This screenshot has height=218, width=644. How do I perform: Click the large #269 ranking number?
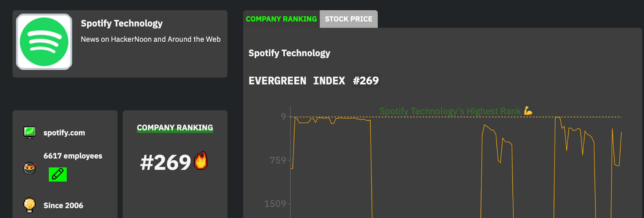pos(166,162)
